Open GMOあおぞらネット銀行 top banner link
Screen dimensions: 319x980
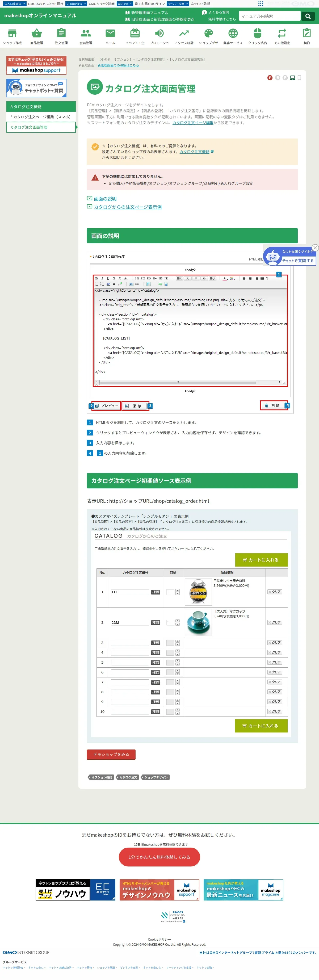[x=46, y=4]
